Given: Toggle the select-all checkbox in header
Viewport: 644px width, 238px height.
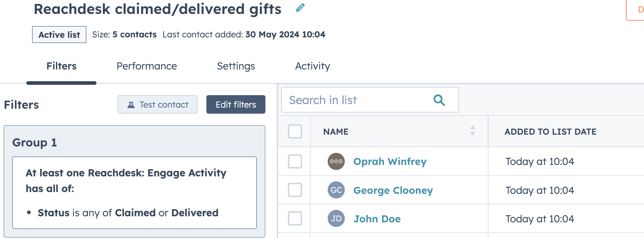Looking at the screenshot, I should click(x=295, y=131).
